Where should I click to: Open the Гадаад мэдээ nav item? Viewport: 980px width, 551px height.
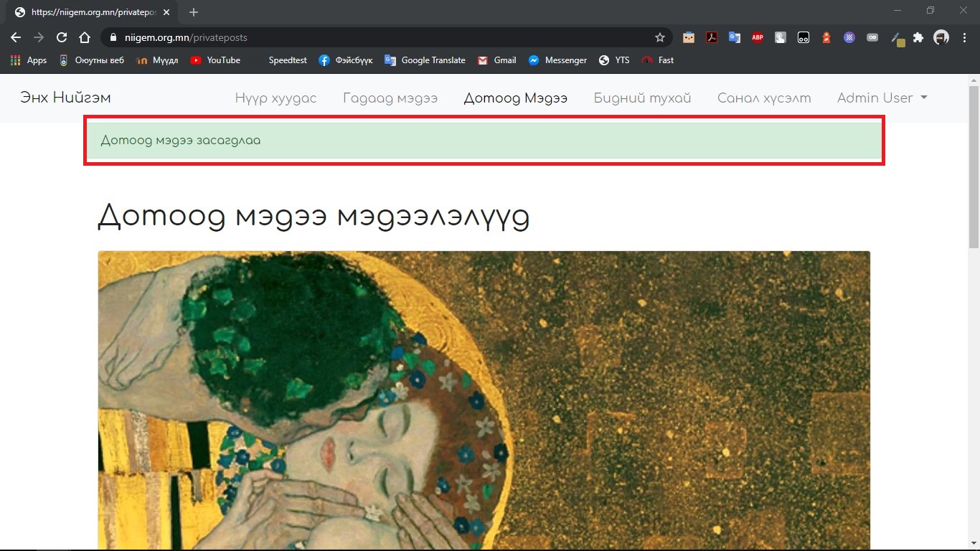coord(390,98)
